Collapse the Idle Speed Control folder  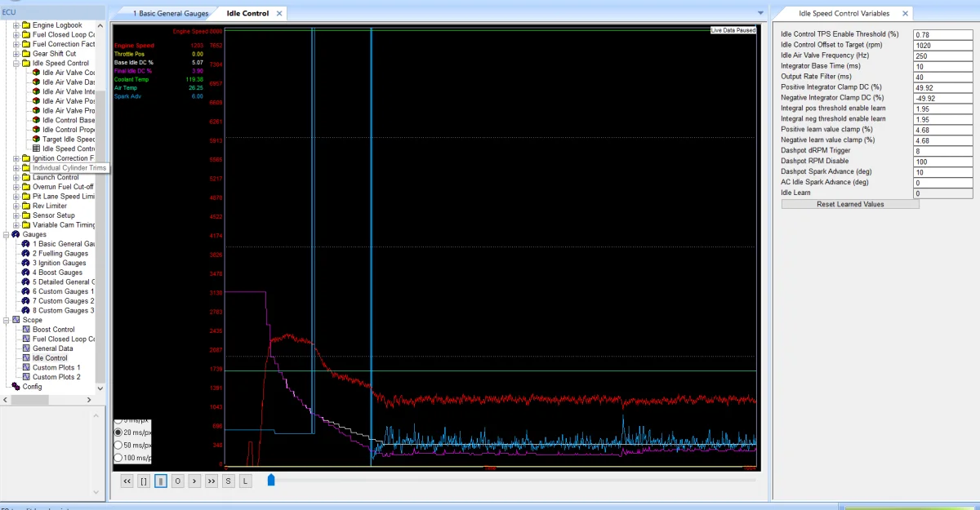point(17,63)
